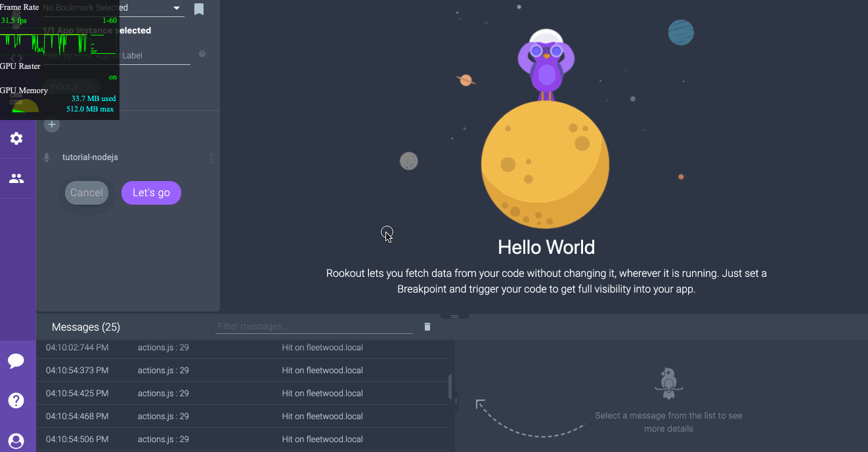Select the message at 04:10:02:744 PM
The height and width of the screenshot is (452, 868).
(x=242, y=348)
